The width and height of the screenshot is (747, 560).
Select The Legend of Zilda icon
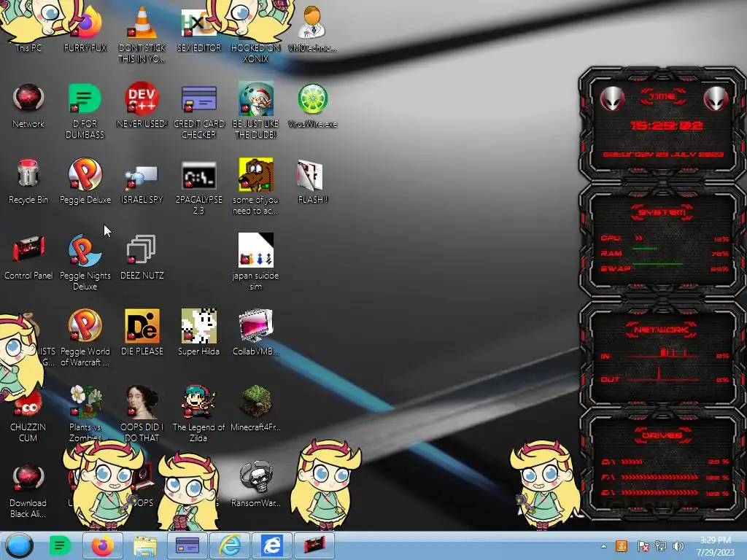pos(198,413)
